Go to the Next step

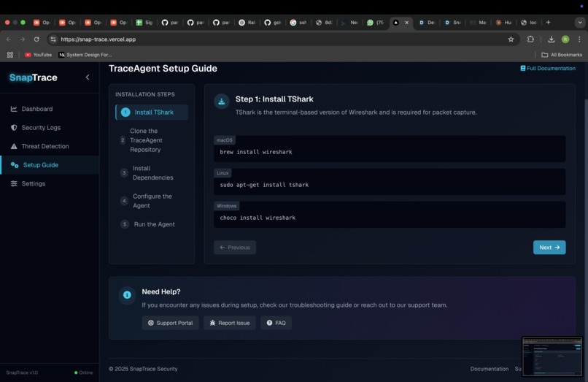pos(549,248)
